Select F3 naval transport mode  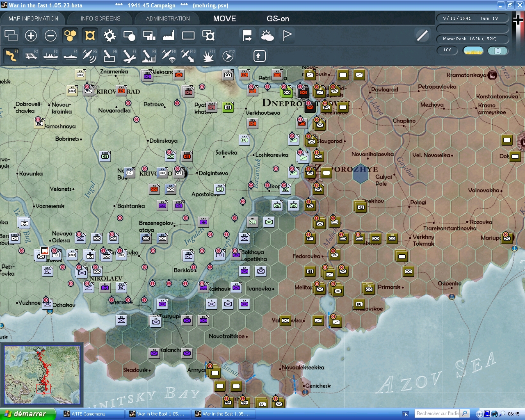(x=50, y=56)
